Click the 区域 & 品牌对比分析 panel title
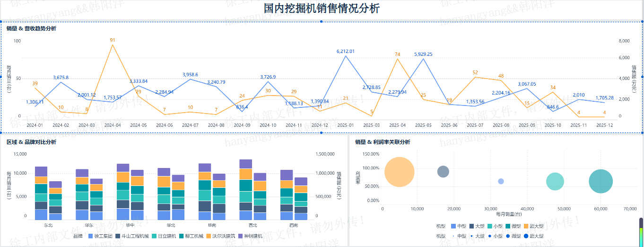The height and width of the screenshot is (247, 644). click(x=31, y=142)
